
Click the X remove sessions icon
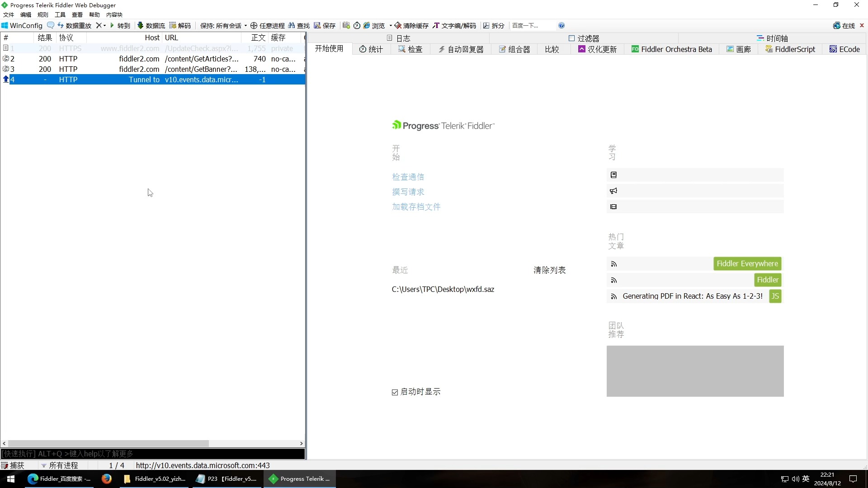(99, 26)
